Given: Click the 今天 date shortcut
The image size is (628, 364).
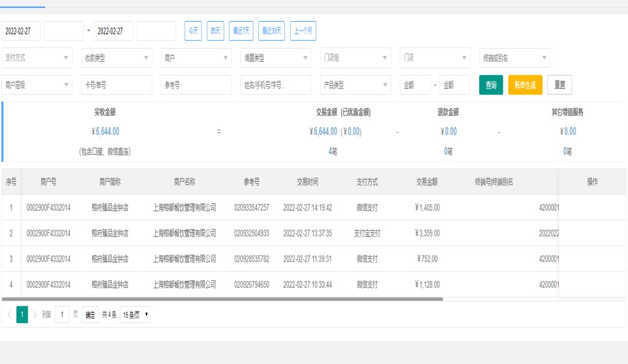Looking at the screenshot, I should tap(193, 31).
